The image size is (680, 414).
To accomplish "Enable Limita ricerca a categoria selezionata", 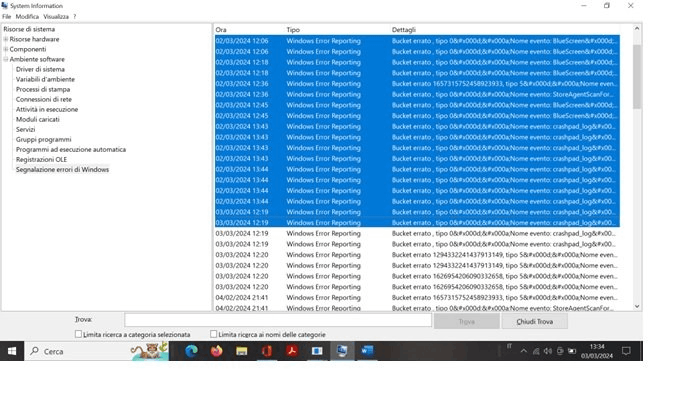I will (78, 334).
